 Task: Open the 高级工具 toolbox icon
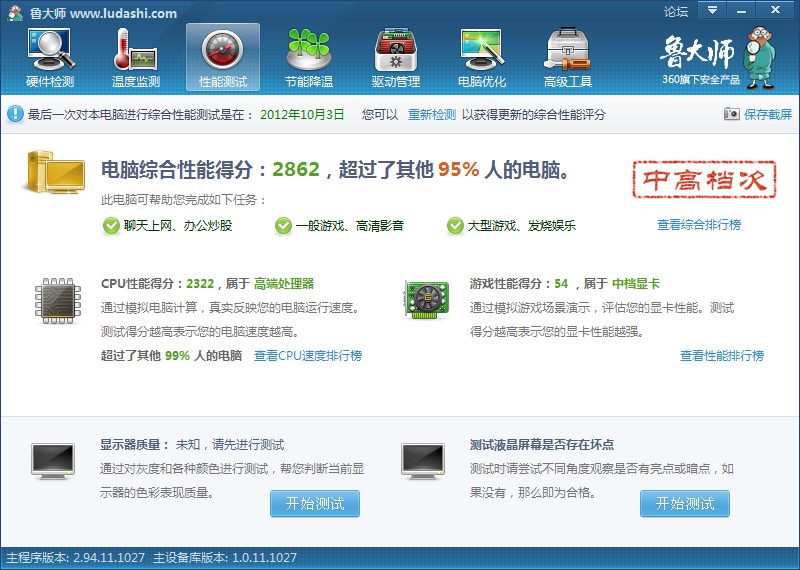567,49
